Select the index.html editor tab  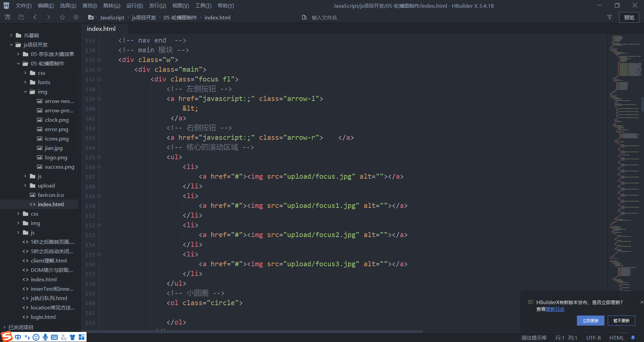point(101,28)
